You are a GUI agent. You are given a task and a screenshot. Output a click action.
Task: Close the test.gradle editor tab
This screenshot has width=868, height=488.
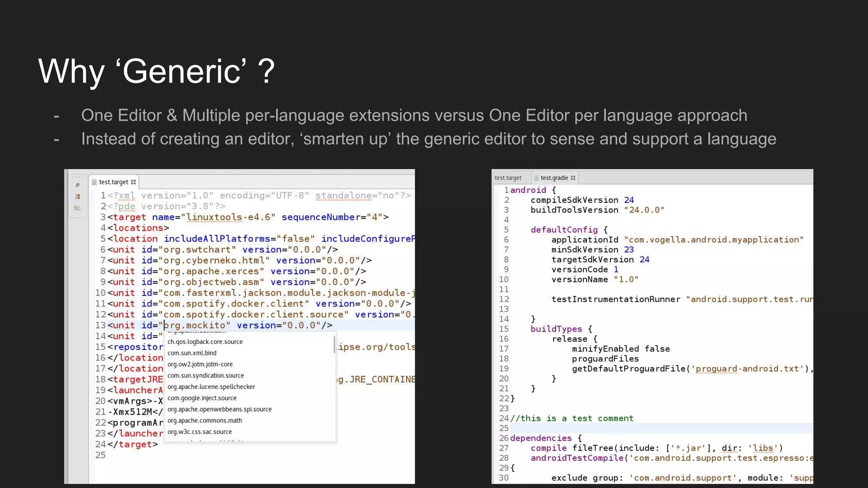(573, 178)
